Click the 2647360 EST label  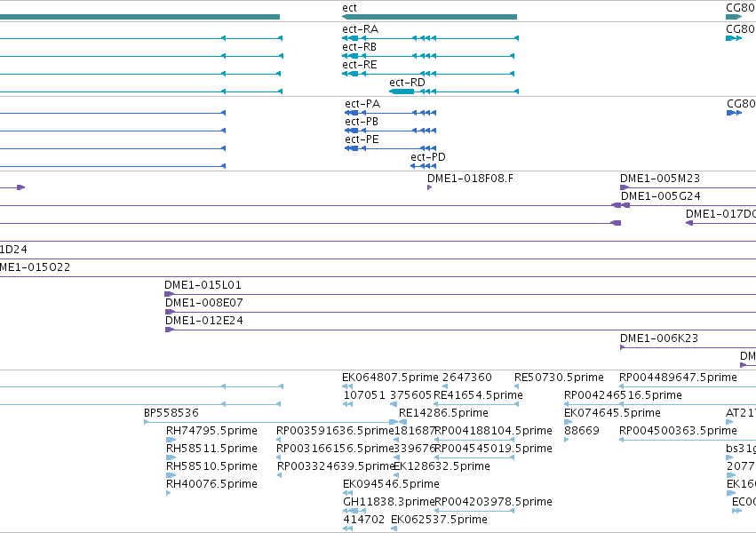point(467,378)
